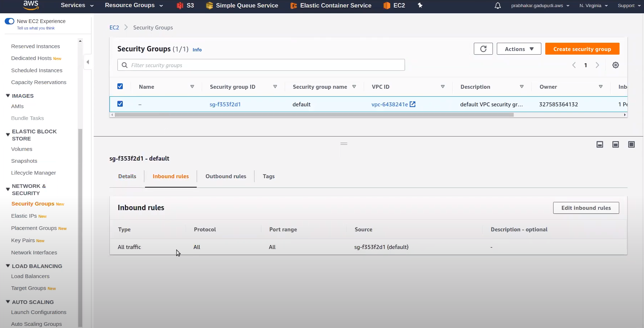Viewport: 644px width, 328px height.
Task: Open AMIs in sidebar
Action: (17, 106)
